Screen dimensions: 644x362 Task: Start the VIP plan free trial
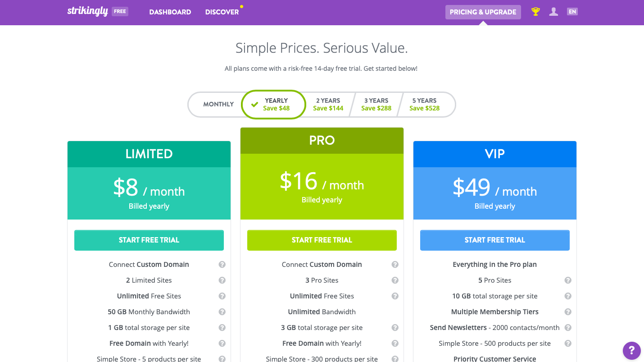pos(495,240)
